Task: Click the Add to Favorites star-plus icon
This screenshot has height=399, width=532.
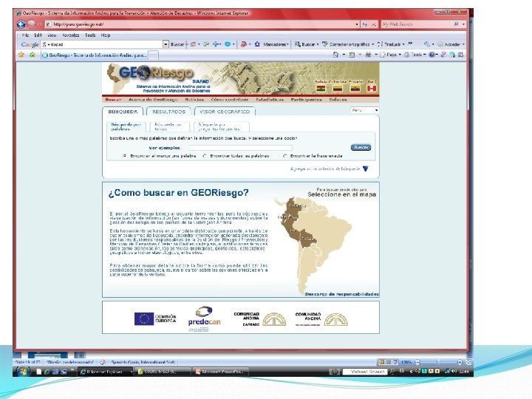Action: tap(33, 55)
